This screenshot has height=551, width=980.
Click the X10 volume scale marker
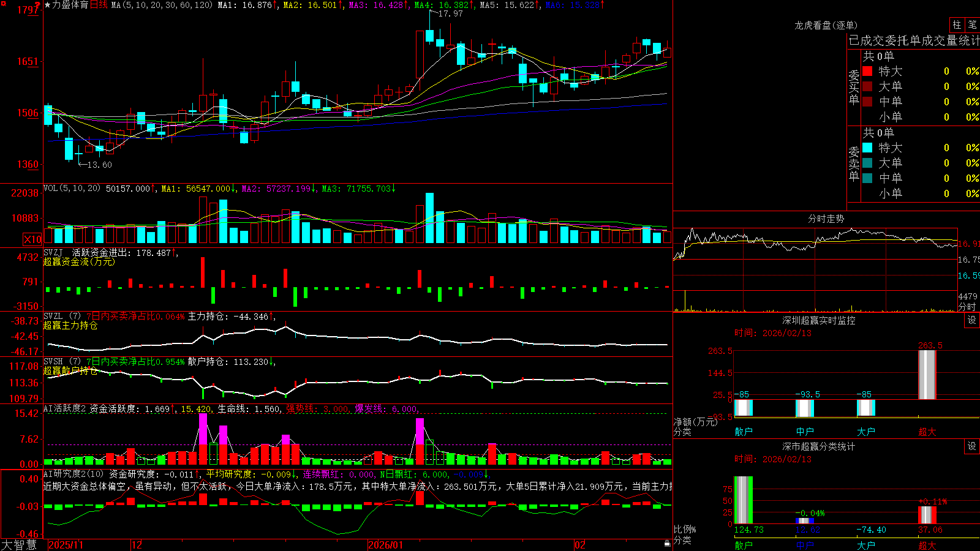[32, 239]
